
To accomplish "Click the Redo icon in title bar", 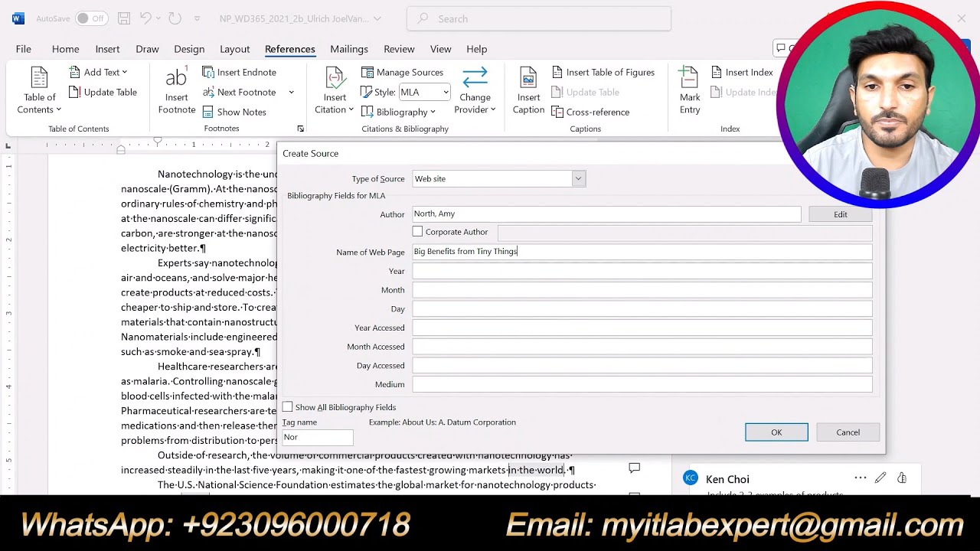I will tap(175, 18).
